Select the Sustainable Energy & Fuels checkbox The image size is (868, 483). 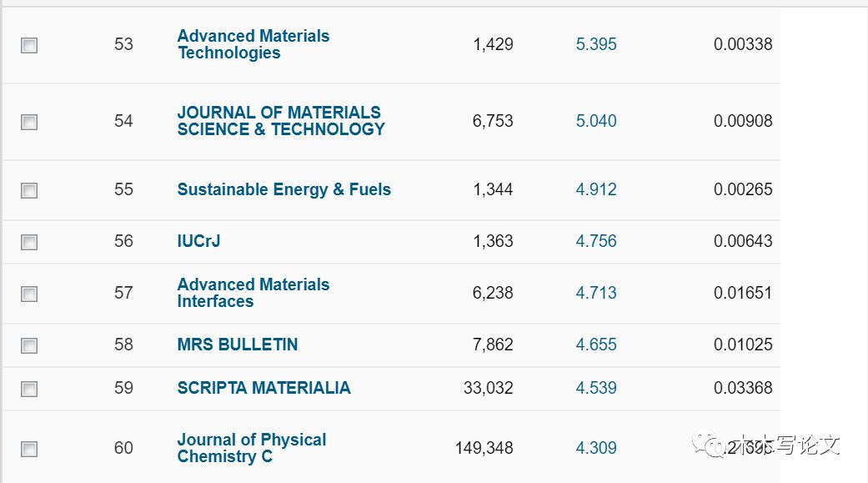[x=29, y=191]
